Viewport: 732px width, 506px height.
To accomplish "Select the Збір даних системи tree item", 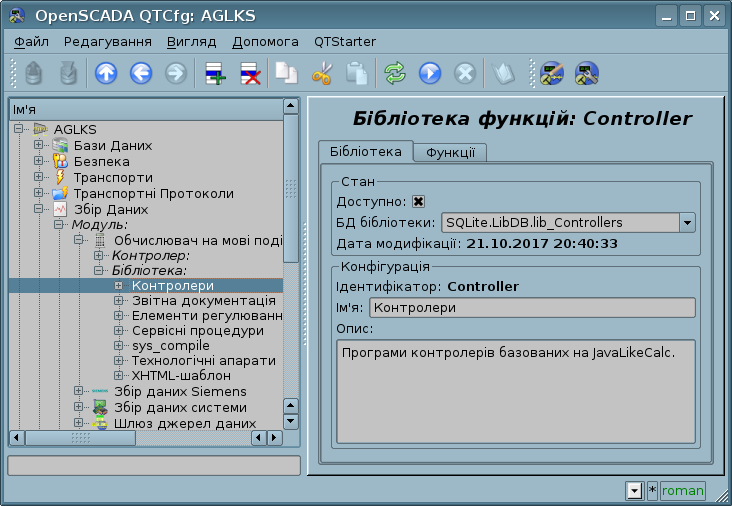I will click(x=180, y=408).
